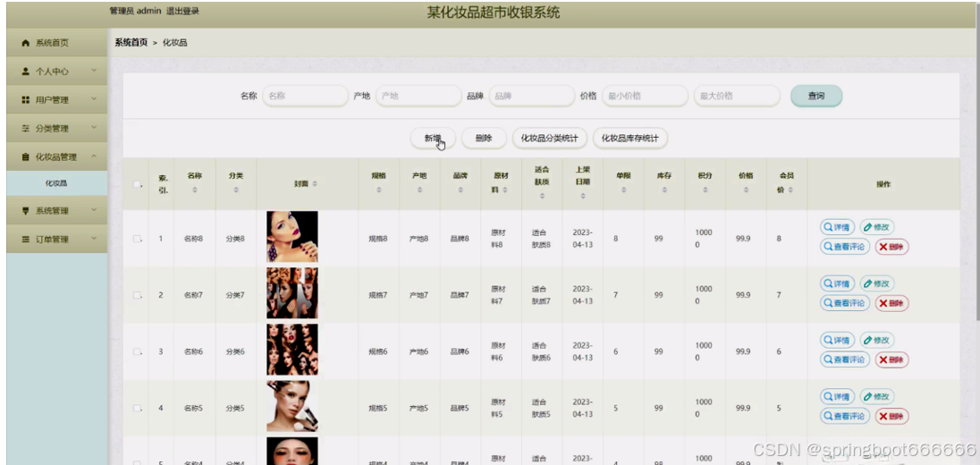The height and width of the screenshot is (465, 980).
Task: Click the grid icon beside 用户管理
Action: point(26,100)
